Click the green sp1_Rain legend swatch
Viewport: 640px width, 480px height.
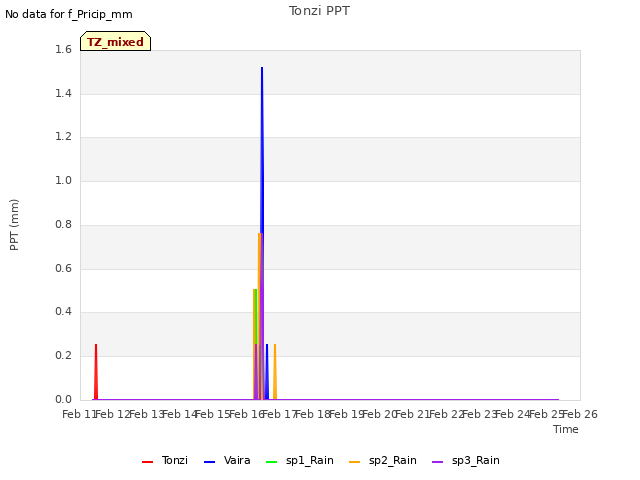pos(271,462)
